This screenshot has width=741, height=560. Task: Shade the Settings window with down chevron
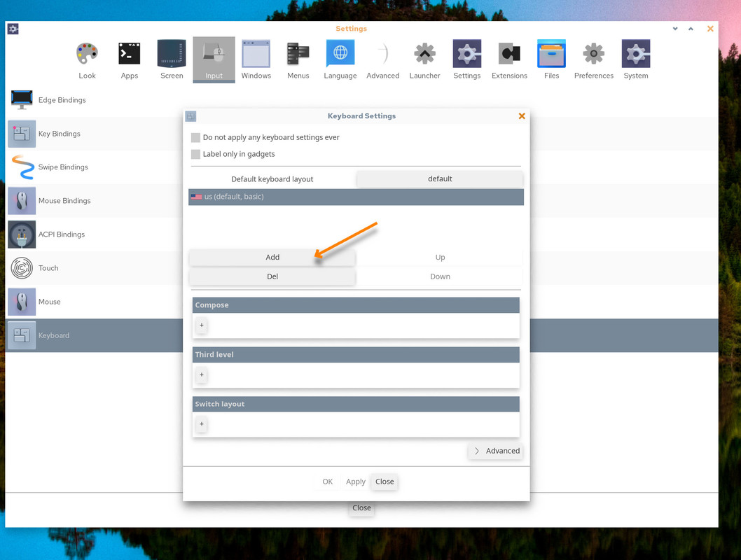[x=675, y=29]
